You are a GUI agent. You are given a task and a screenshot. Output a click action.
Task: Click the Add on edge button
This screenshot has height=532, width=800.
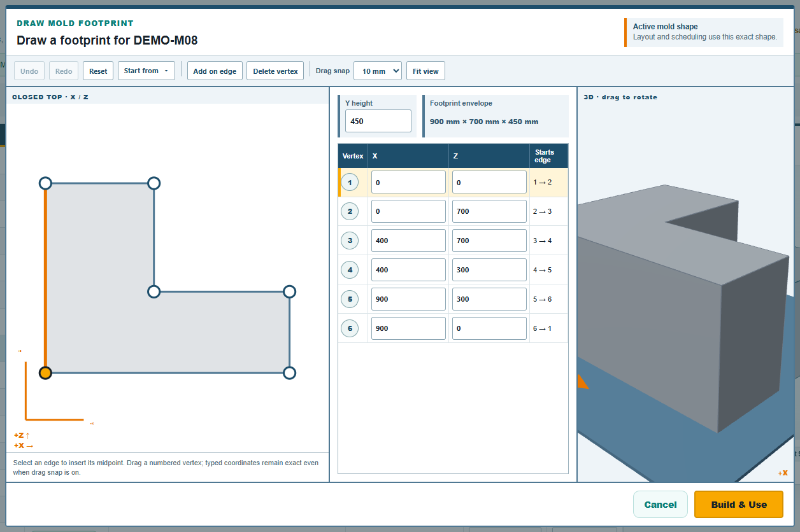215,71
